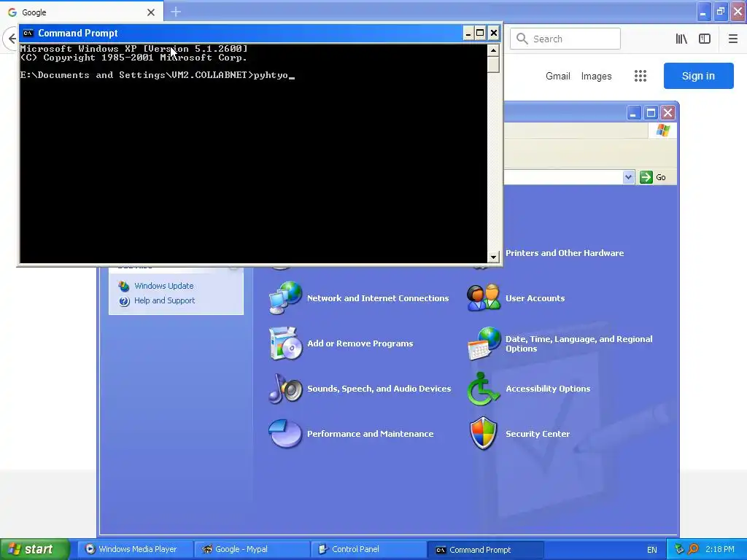This screenshot has height=560, width=747.
Task: Click the search magnifier tray icon
Action: click(693, 549)
